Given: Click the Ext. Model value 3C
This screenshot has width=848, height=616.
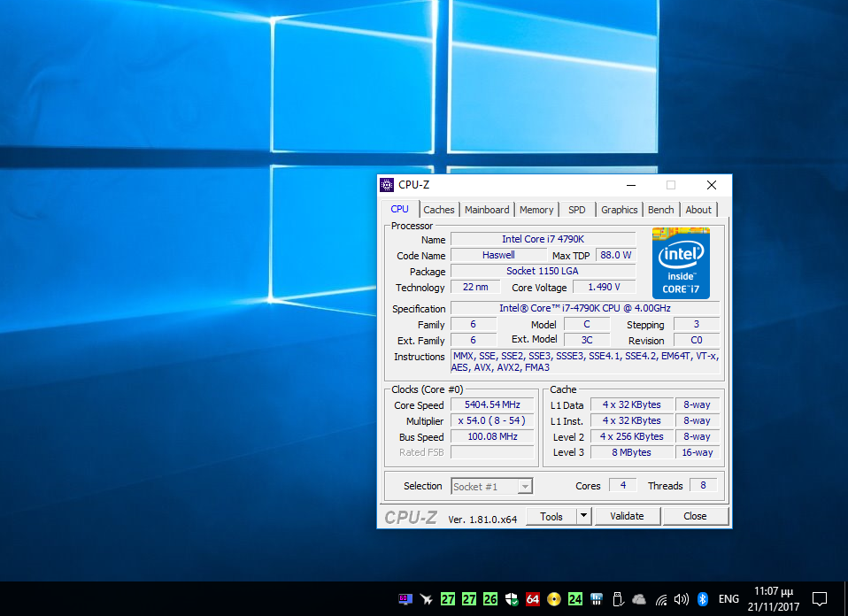Looking at the screenshot, I should click(x=587, y=340).
